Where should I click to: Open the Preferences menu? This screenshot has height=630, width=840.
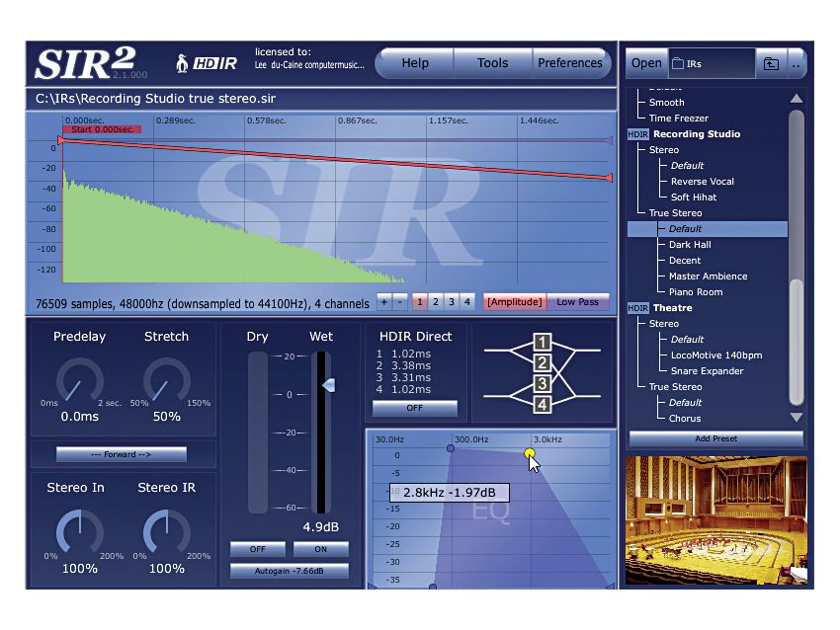(x=570, y=62)
